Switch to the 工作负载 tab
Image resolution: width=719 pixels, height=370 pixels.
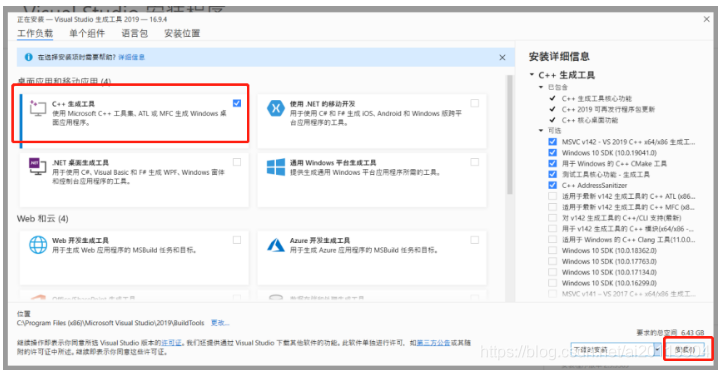click(x=35, y=33)
